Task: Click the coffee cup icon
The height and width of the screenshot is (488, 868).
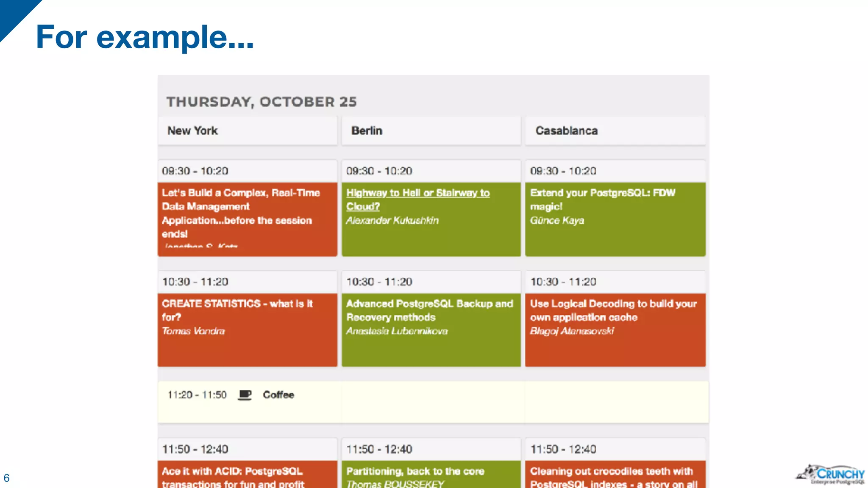Action: pos(245,395)
